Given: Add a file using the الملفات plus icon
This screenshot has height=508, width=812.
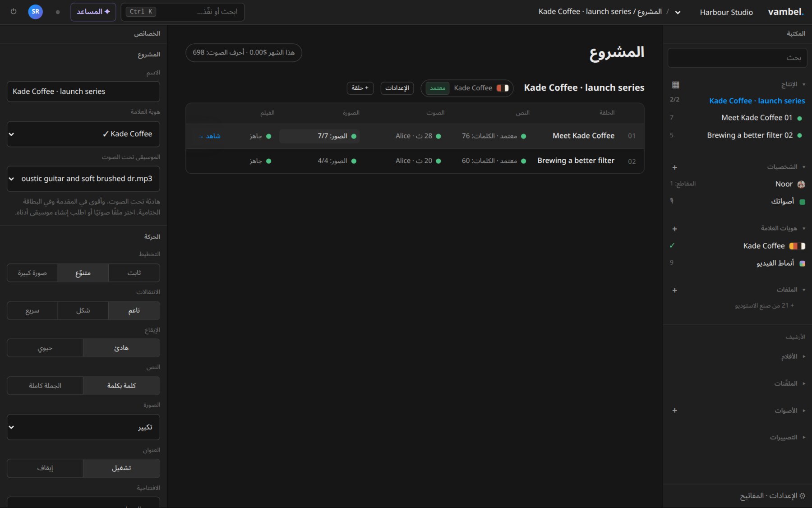Looking at the screenshot, I should (675, 290).
